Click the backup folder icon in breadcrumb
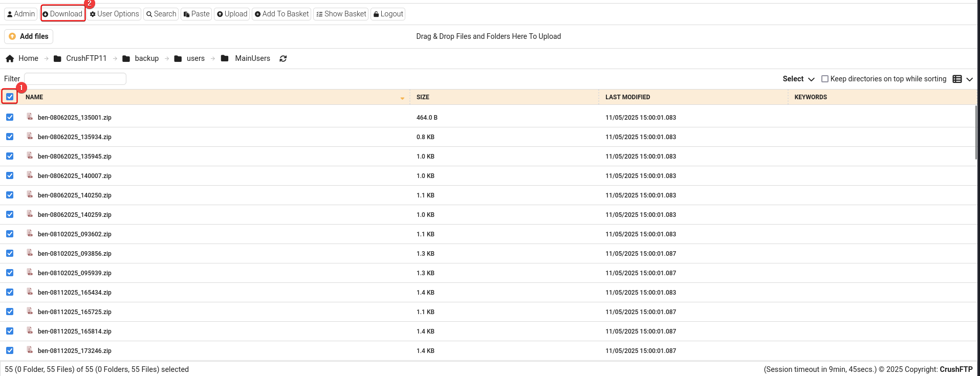 point(126,59)
